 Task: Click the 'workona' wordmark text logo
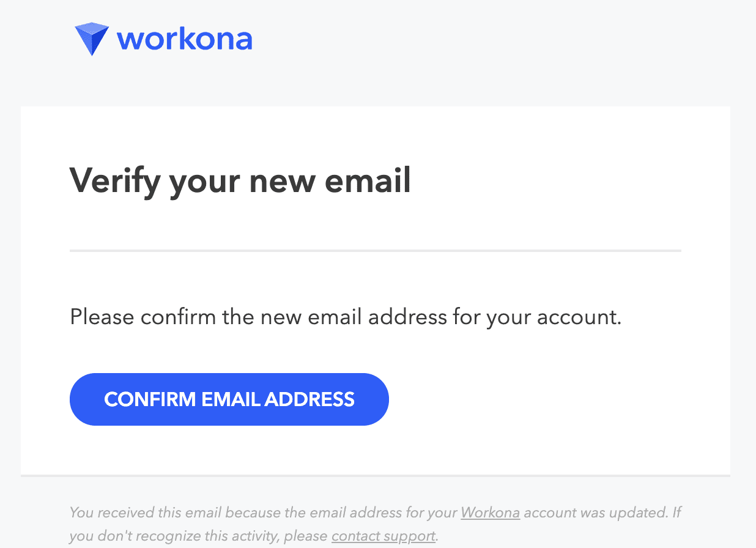[x=185, y=39]
